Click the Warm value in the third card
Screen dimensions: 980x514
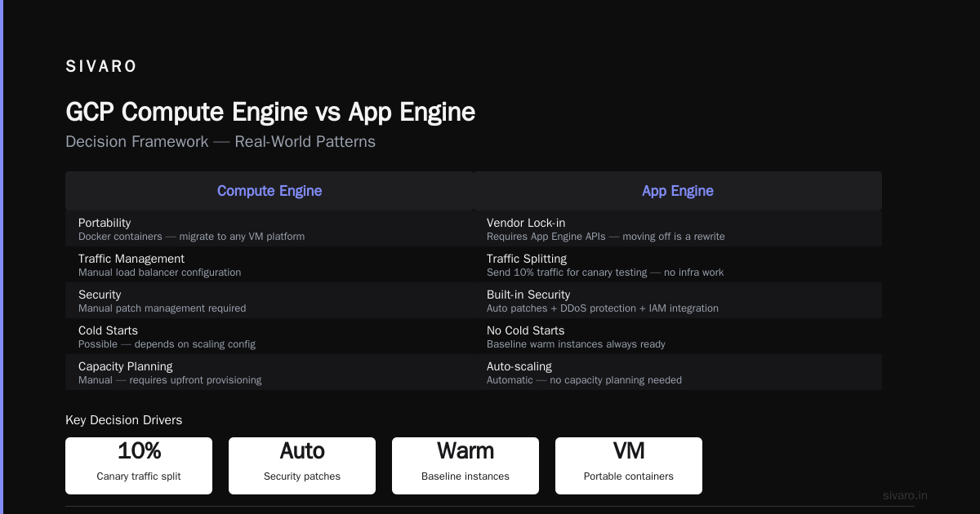pos(465,451)
